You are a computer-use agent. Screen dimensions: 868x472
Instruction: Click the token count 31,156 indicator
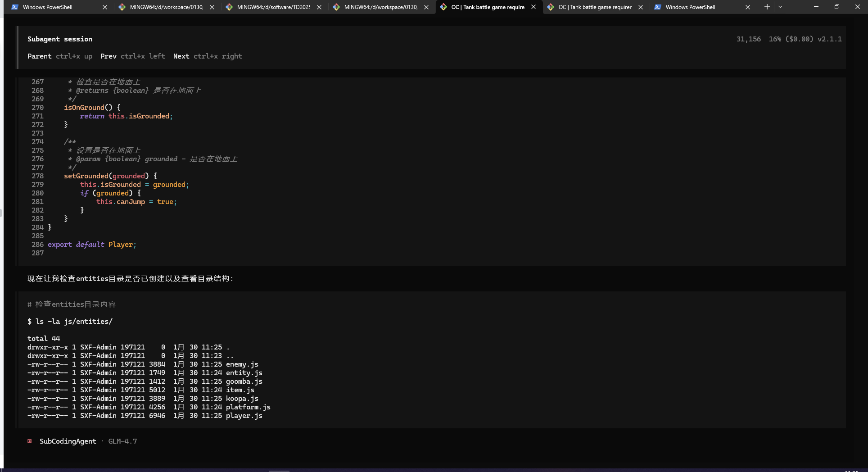click(748, 39)
